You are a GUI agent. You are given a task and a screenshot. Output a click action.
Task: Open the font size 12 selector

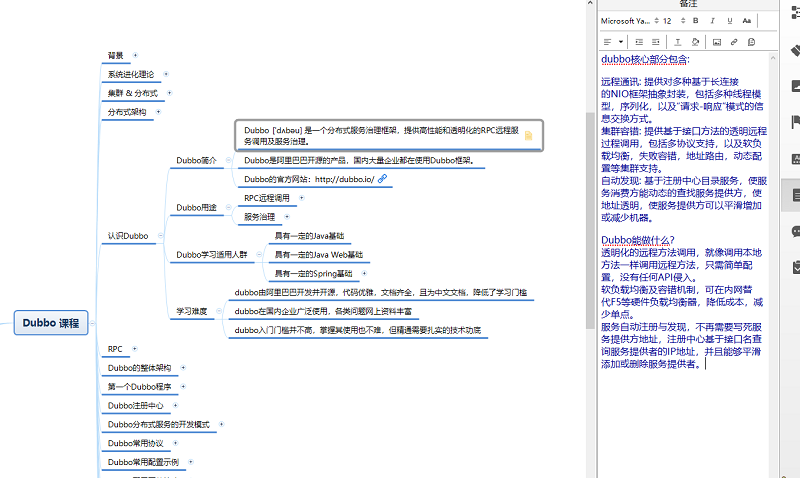point(674,21)
